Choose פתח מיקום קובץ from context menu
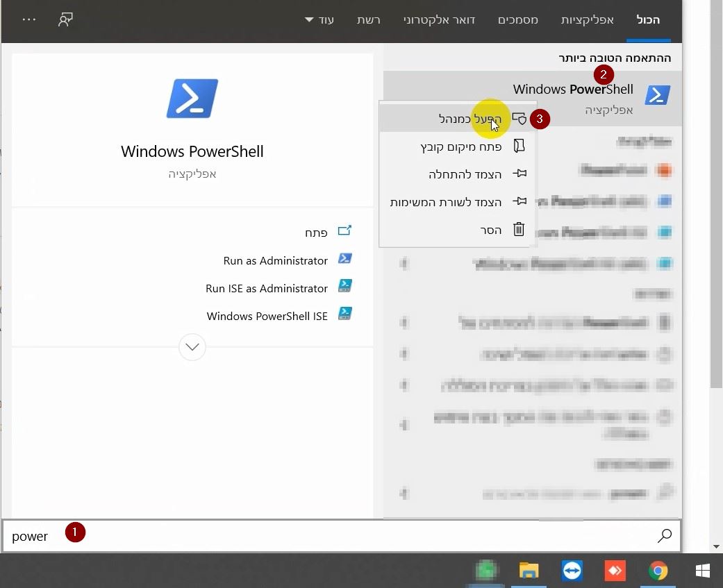Image resolution: width=723 pixels, height=588 pixels. (x=458, y=146)
